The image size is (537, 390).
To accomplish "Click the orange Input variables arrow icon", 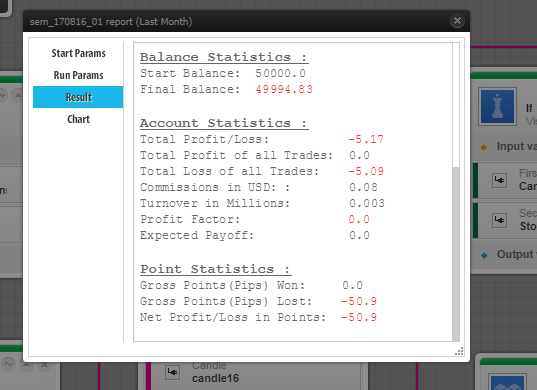I will (x=484, y=148).
